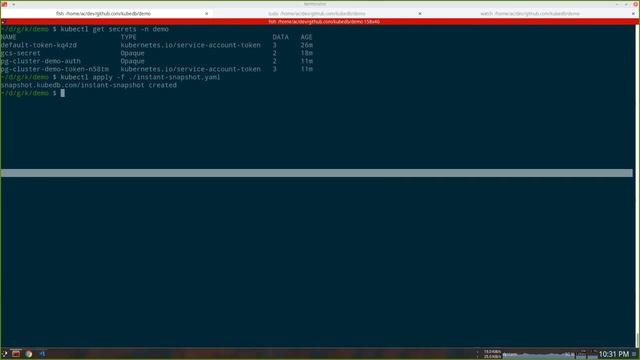The image size is (640, 360).
Task: Click the grey horizontal pane splitter bar
Action: 317,173
